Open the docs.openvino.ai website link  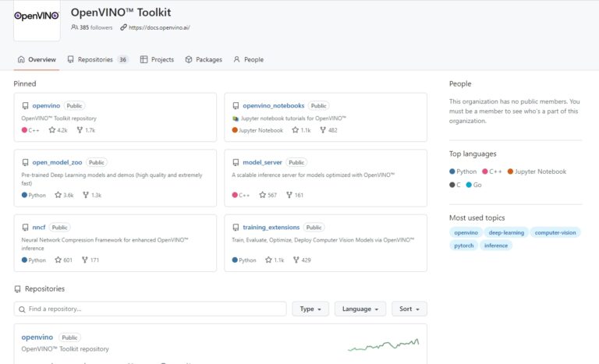click(x=159, y=27)
